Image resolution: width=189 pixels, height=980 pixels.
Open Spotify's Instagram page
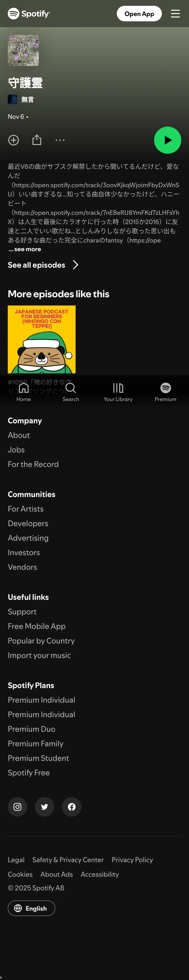click(17, 807)
